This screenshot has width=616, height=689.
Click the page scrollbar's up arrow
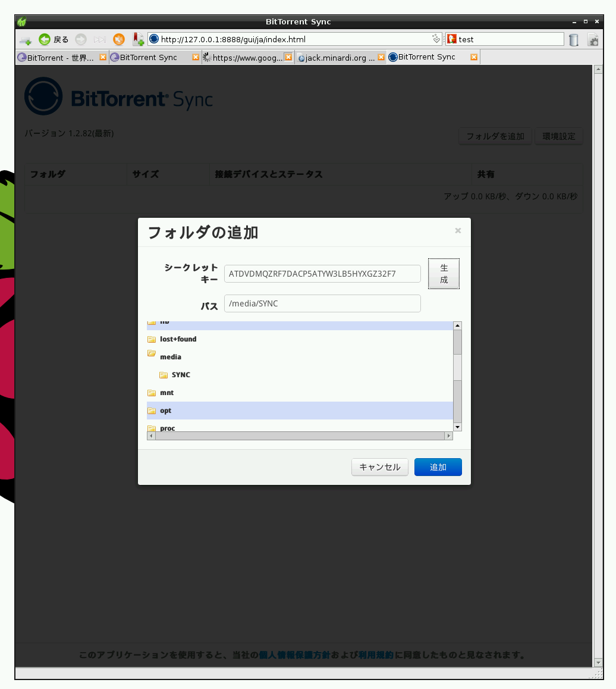(x=598, y=70)
